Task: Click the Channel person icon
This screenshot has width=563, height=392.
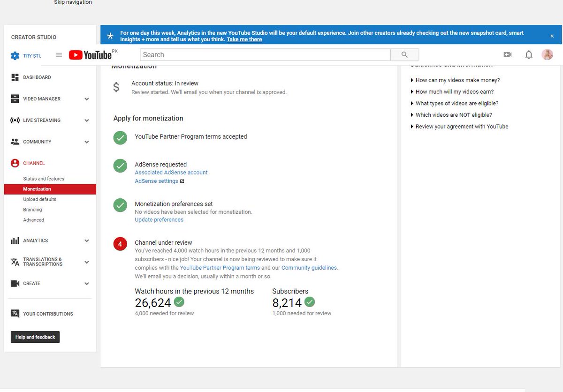Action: click(15, 163)
